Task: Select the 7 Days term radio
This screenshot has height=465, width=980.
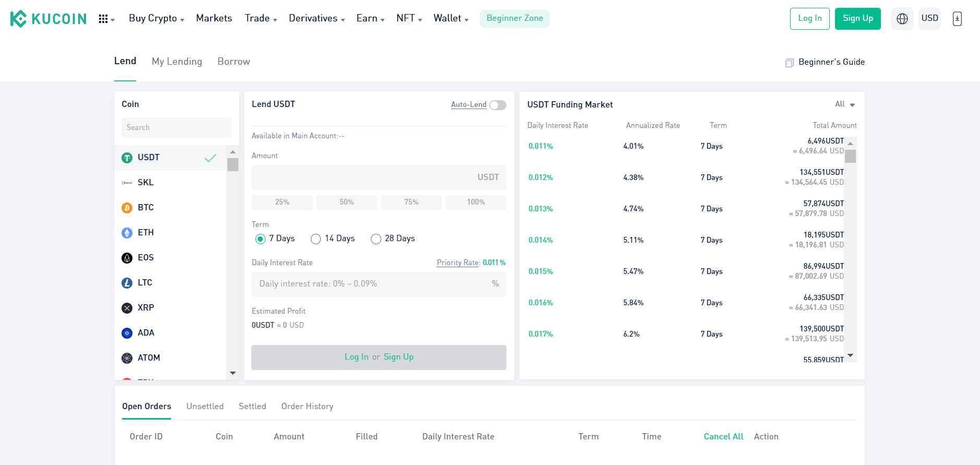Action: (x=260, y=239)
